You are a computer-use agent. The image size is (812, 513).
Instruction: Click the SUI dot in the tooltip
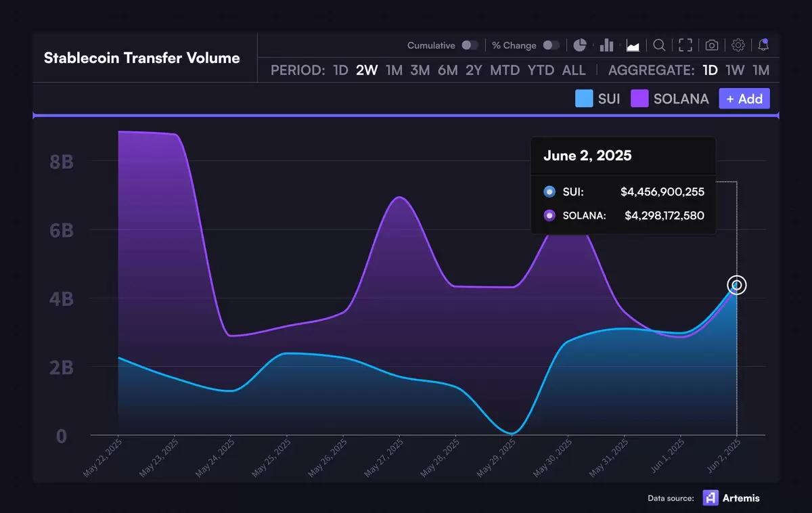pos(549,192)
